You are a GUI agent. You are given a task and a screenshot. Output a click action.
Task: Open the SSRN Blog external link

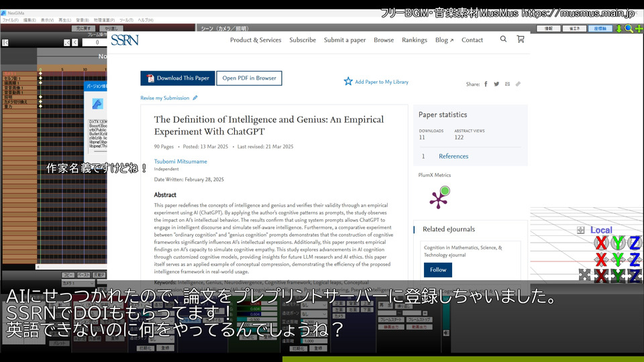pos(444,40)
